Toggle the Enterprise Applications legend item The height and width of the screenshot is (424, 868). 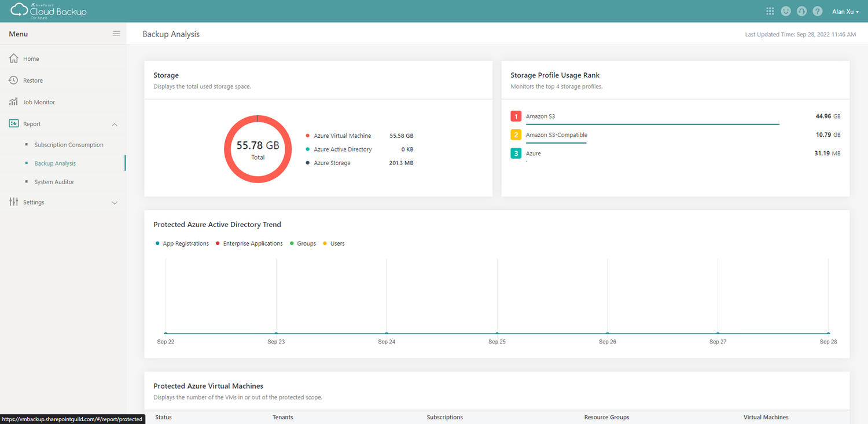click(249, 243)
